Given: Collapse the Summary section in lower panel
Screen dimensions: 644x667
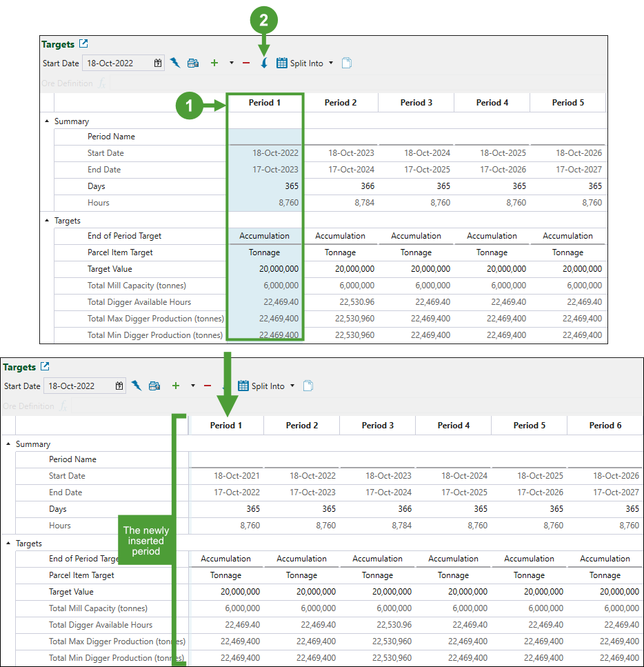Looking at the screenshot, I should coord(8,444).
